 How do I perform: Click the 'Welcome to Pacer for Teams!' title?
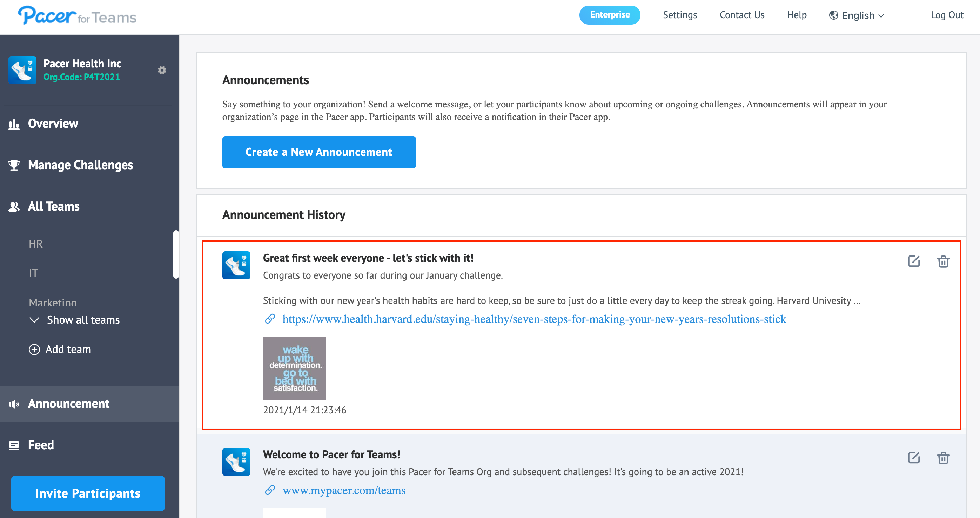tap(331, 455)
